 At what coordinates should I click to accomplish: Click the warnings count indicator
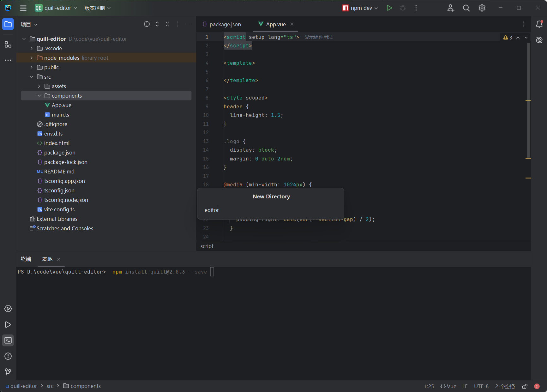pos(508,38)
